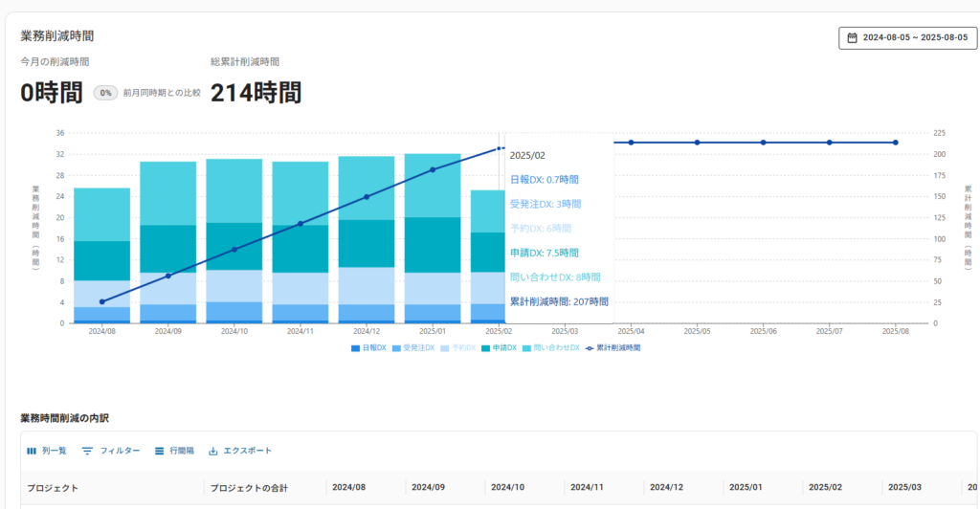
Task: Click the row spacing icon
Action: (160, 451)
